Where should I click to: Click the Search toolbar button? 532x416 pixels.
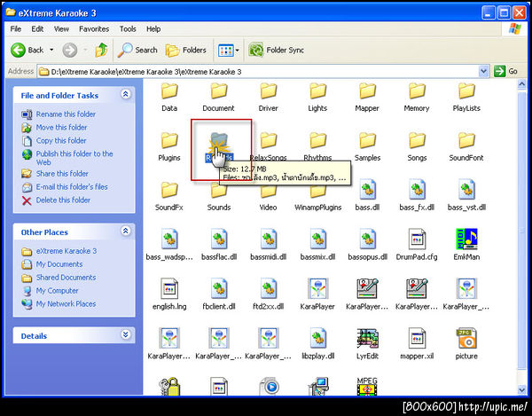[137, 51]
